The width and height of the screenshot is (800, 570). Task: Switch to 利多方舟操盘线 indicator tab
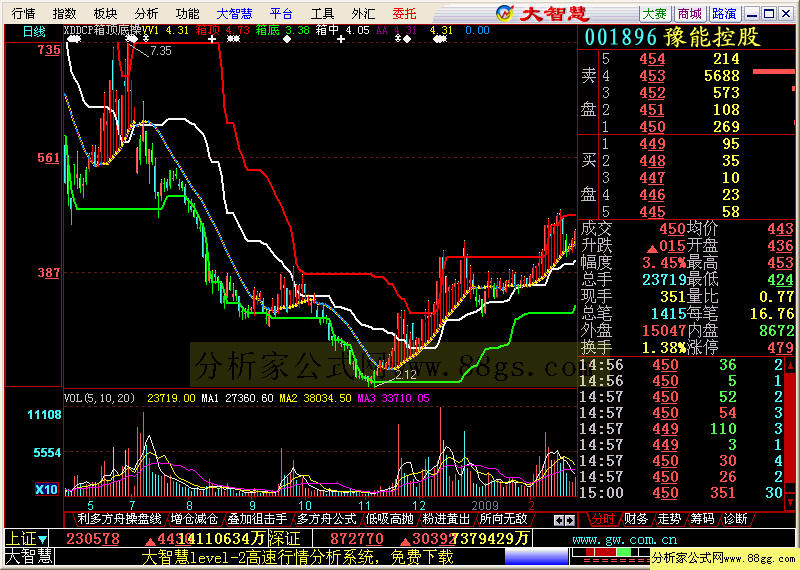(119, 519)
